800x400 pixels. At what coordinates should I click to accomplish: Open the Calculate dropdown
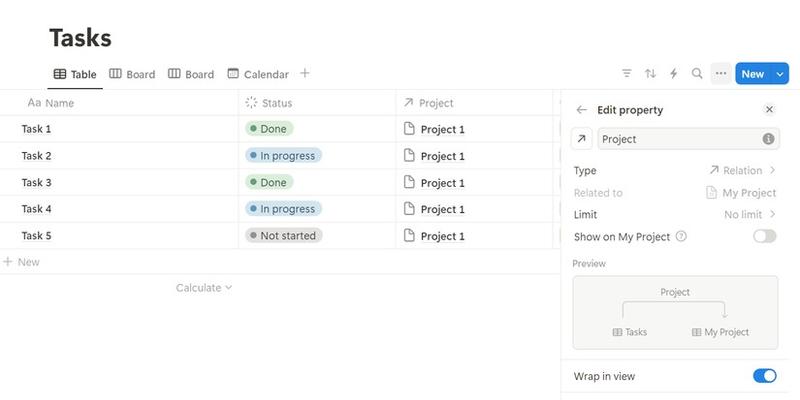[204, 288]
